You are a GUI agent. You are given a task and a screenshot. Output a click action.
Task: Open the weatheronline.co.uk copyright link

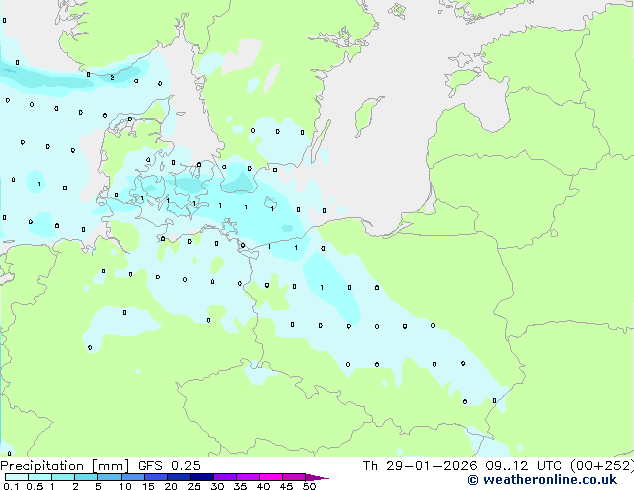click(542, 479)
